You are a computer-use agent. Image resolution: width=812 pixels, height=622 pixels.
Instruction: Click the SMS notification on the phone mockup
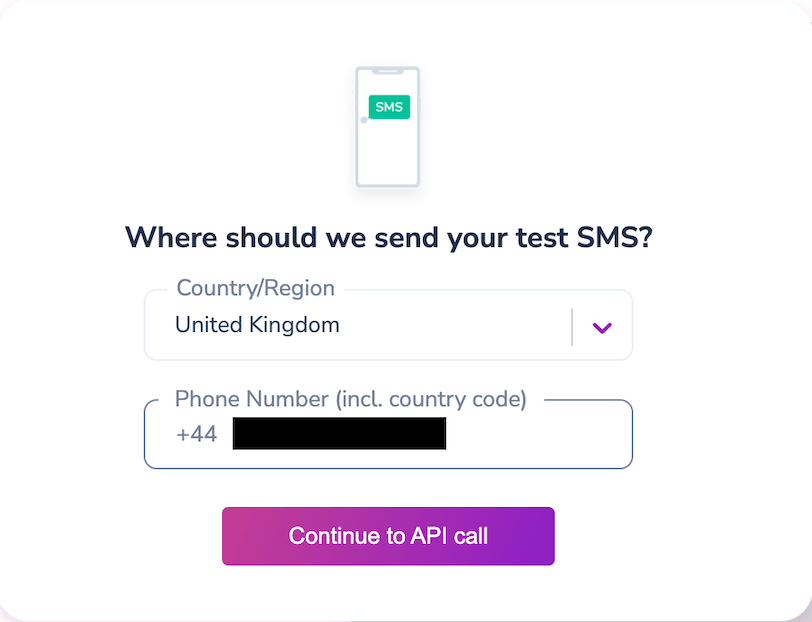[x=390, y=106]
